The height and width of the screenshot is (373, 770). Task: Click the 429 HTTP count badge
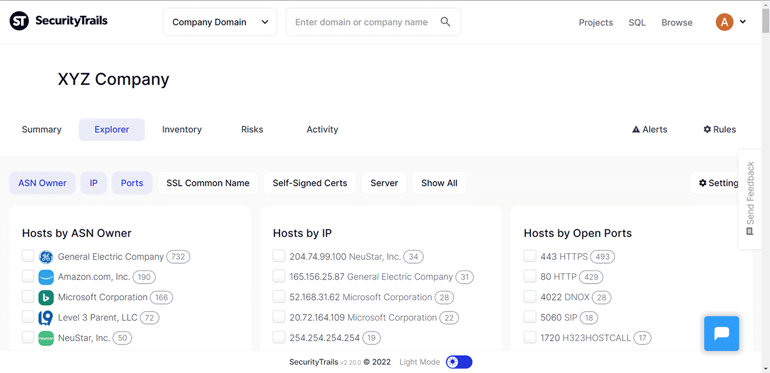(x=591, y=277)
